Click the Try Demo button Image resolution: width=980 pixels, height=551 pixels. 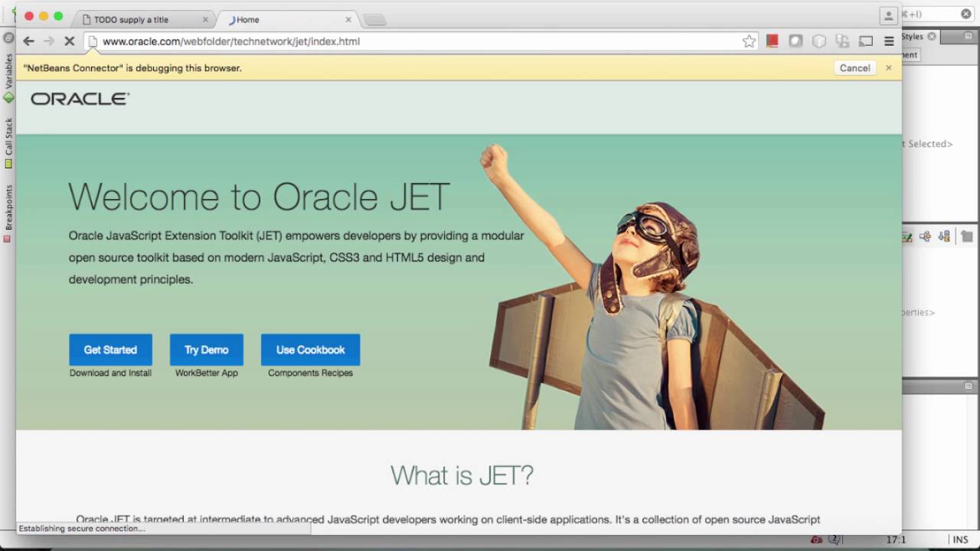pyautogui.click(x=207, y=350)
